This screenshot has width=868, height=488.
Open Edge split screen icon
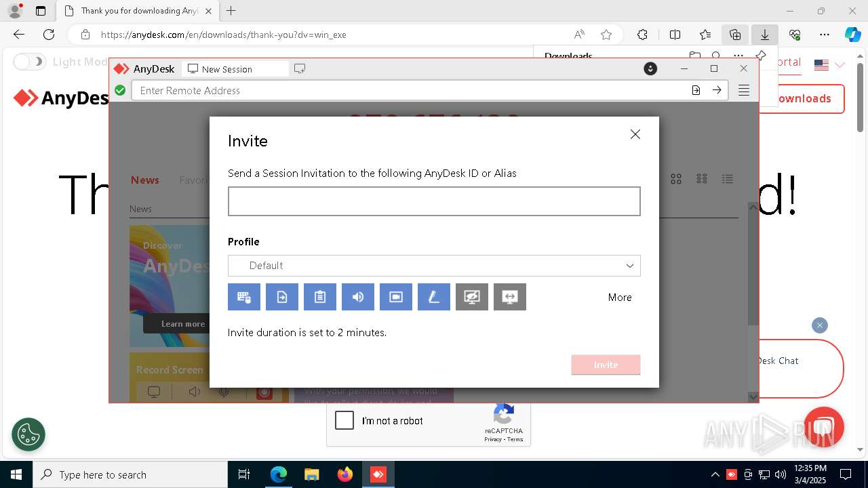point(675,35)
